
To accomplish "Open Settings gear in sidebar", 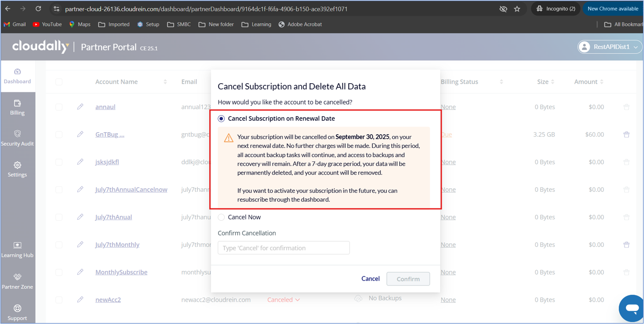I will click(x=18, y=169).
